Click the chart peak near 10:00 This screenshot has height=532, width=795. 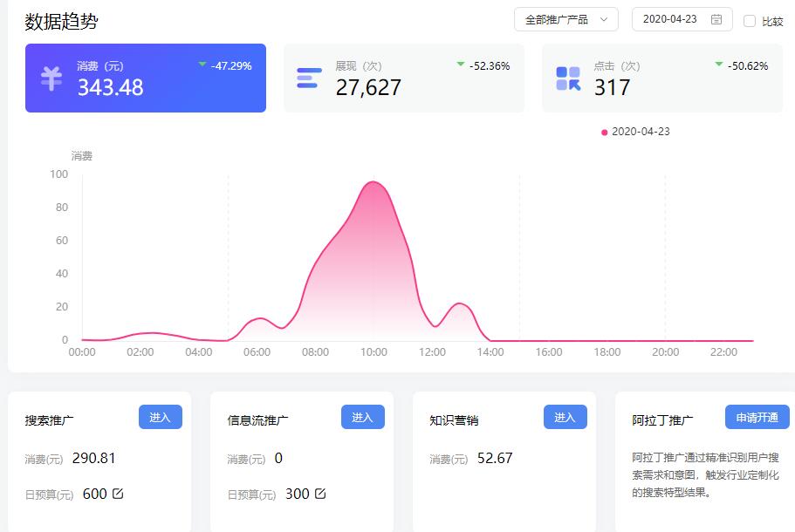coord(374,183)
